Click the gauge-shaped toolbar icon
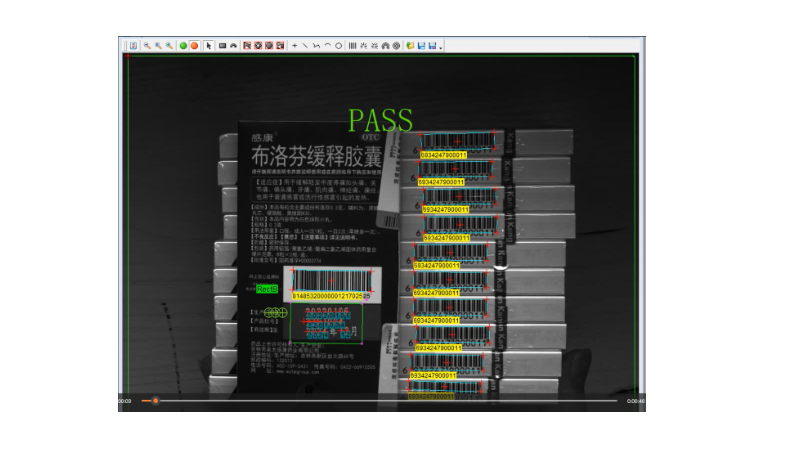Screen dimensions: 800x453 pos(386,46)
